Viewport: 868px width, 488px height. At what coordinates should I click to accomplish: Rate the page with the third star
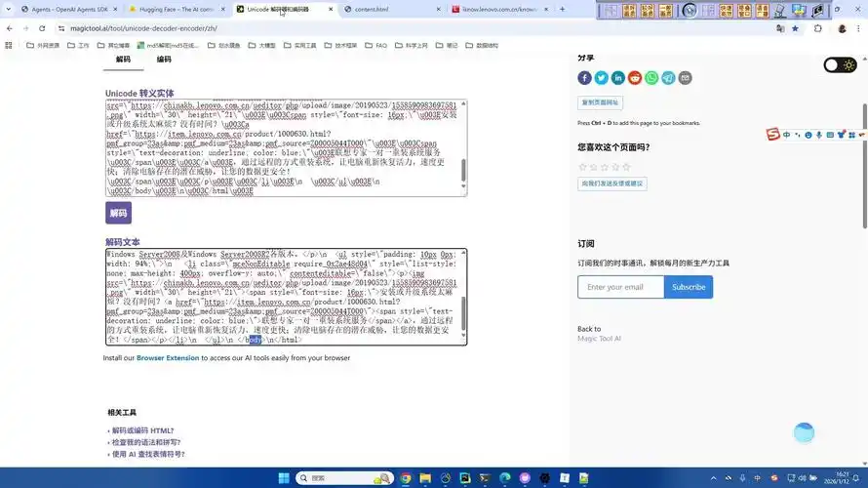click(x=605, y=167)
